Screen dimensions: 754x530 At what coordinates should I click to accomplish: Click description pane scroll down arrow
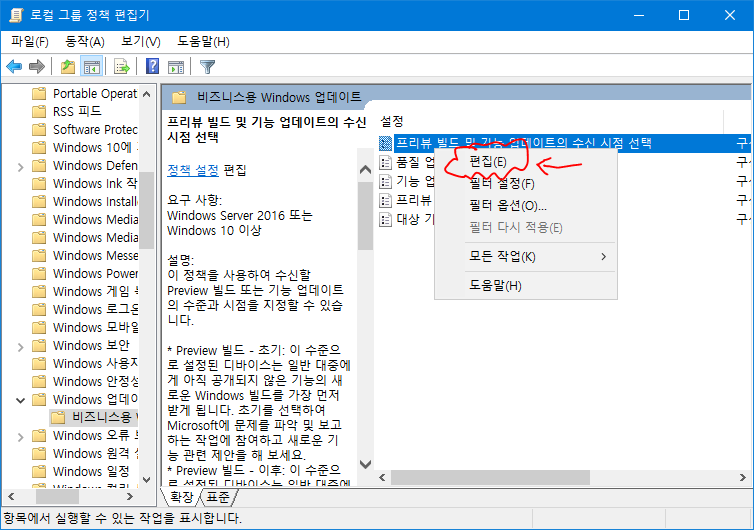tap(365, 464)
